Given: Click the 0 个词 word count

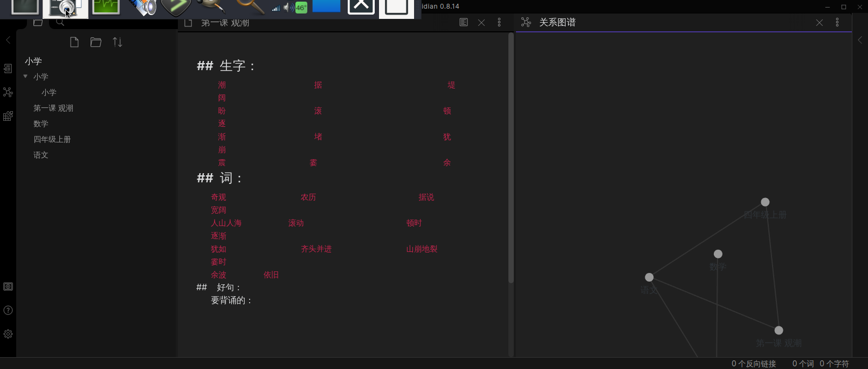Looking at the screenshot, I should 803,364.
